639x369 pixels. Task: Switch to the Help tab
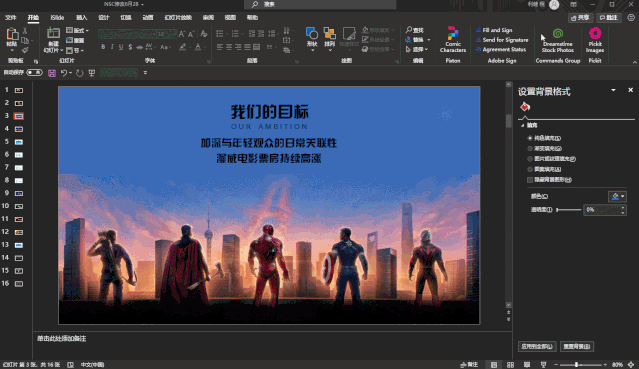252,18
